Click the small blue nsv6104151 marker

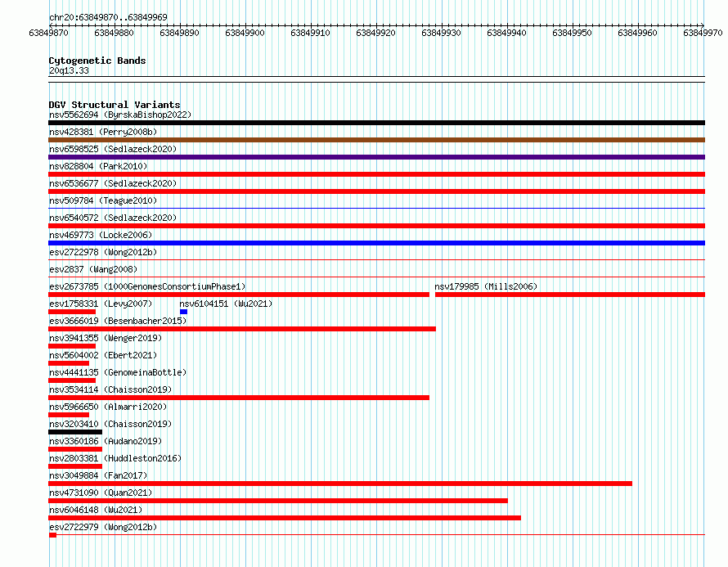click(x=183, y=312)
